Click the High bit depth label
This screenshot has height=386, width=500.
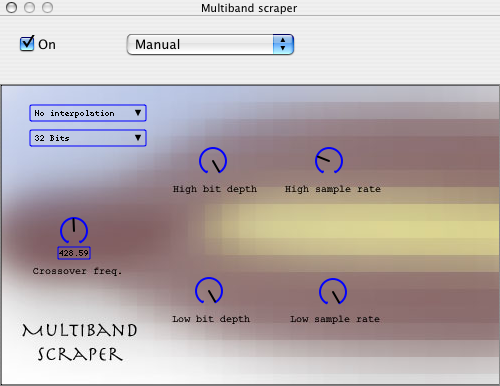tap(215, 189)
